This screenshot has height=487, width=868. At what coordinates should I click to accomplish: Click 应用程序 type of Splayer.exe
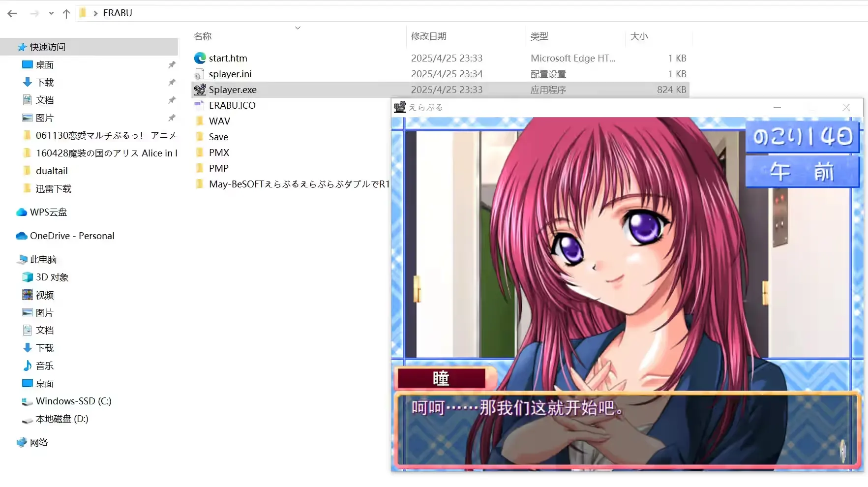pos(548,90)
